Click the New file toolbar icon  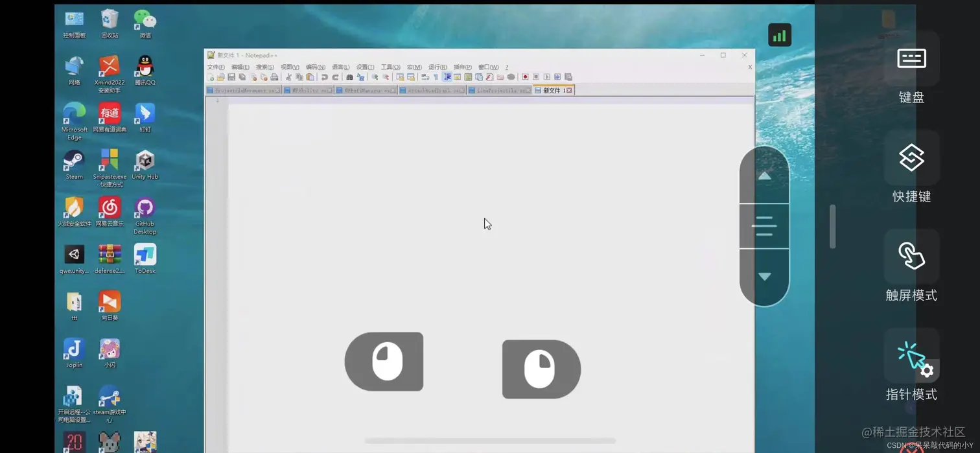(210, 77)
